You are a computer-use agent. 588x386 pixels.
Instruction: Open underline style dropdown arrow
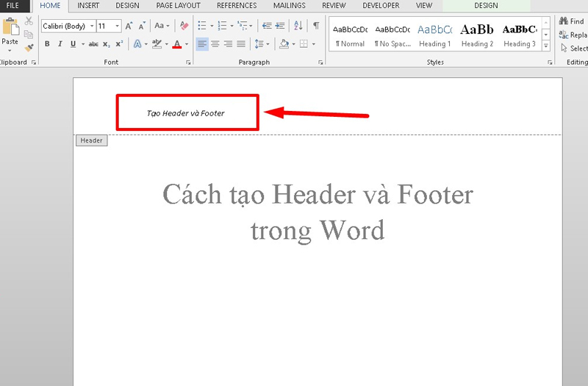(83, 44)
